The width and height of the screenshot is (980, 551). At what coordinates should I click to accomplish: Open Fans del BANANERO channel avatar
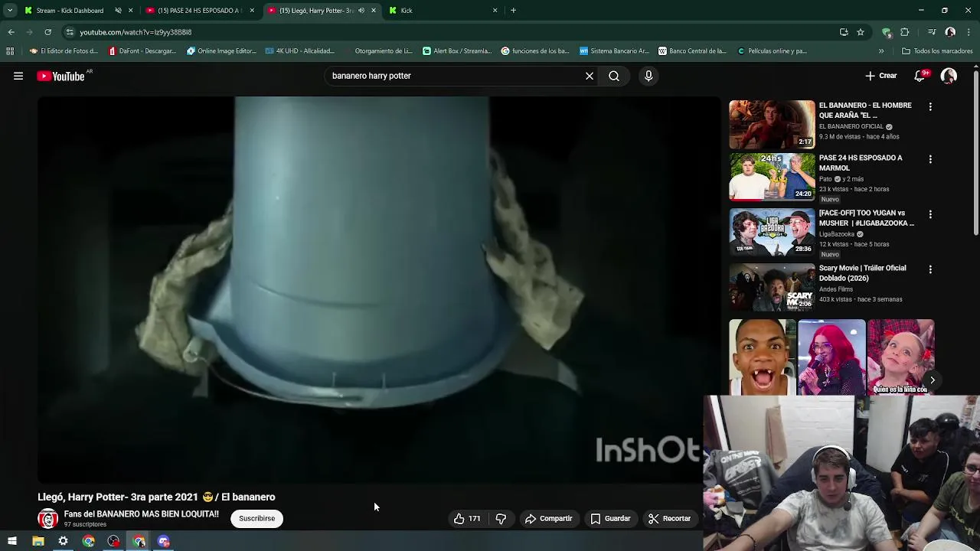47,518
